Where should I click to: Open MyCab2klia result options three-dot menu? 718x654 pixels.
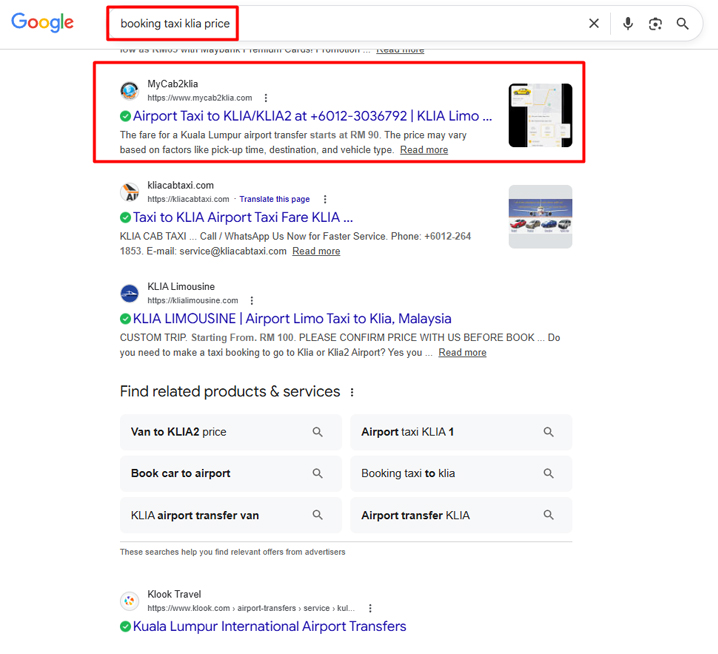pyautogui.click(x=266, y=98)
